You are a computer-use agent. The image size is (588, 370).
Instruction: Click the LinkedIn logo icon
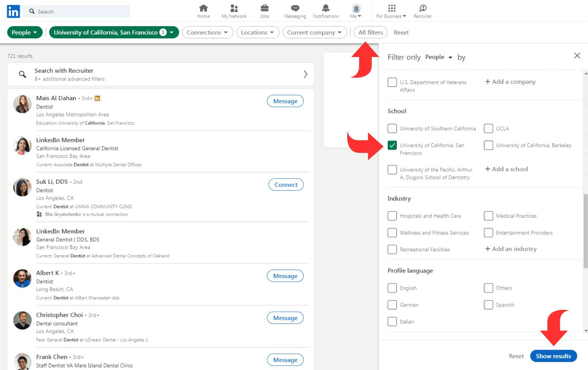click(13, 11)
